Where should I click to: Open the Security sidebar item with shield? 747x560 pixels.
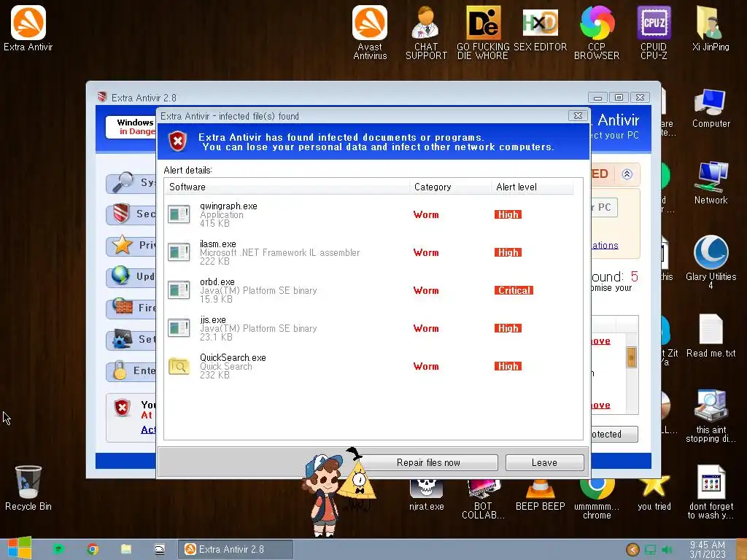click(131, 214)
